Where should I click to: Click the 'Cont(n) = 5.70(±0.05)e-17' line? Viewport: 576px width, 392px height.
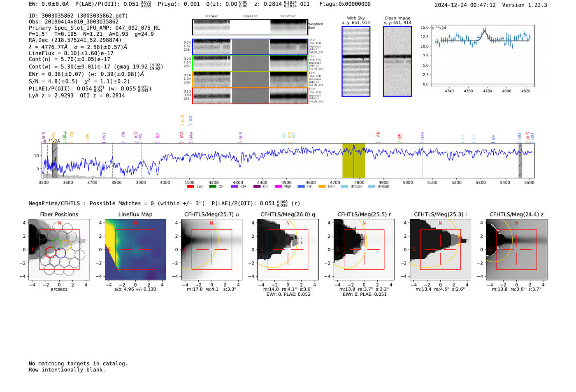pyautogui.click(x=70, y=59)
